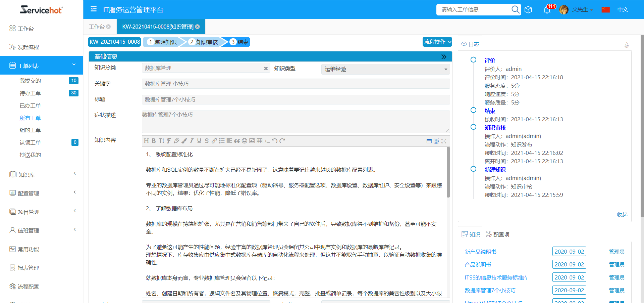The image size is (644, 303).
Task: Switch to the 工作台 tab
Action: [x=96, y=27]
